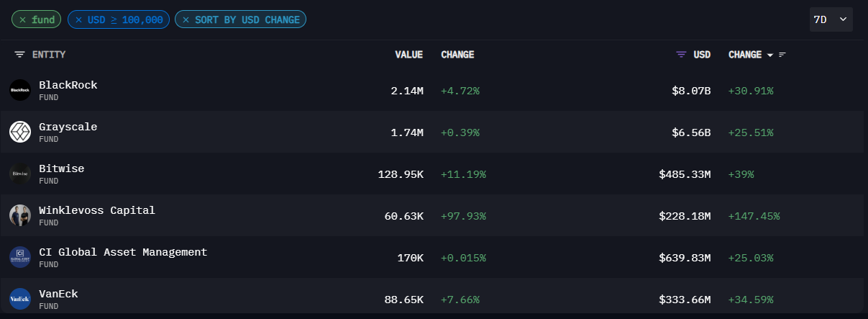The image size is (868, 319).
Task: Remove the SORT BY USD CHANGE filter
Action: pyautogui.click(x=186, y=19)
